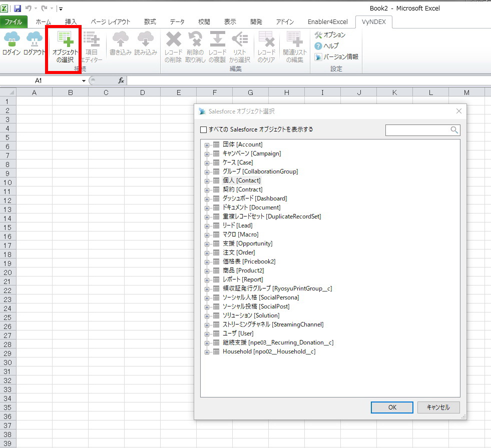The width and height of the screenshot is (491, 448).
Task: Expand the キャンペーン [Campaign] node
Action: [207, 154]
